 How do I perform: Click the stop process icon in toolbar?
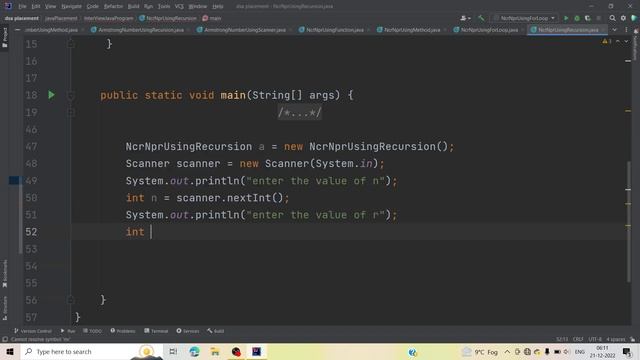point(598,18)
